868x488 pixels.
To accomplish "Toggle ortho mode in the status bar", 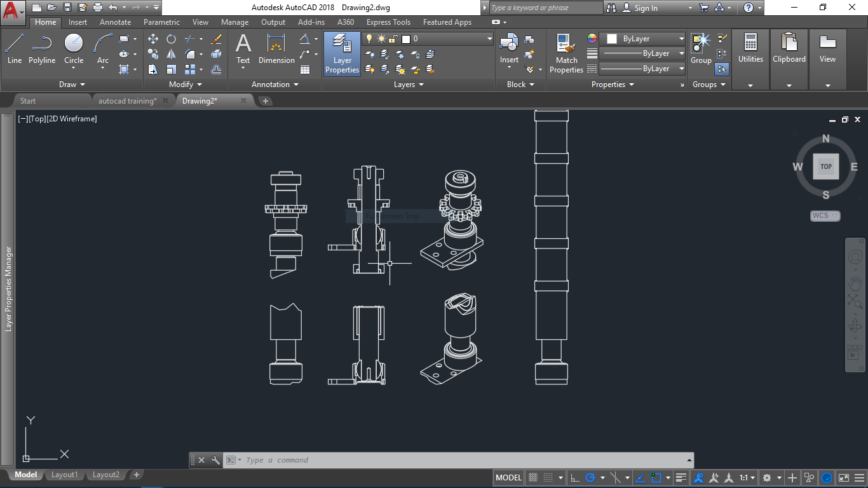I will [x=576, y=477].
